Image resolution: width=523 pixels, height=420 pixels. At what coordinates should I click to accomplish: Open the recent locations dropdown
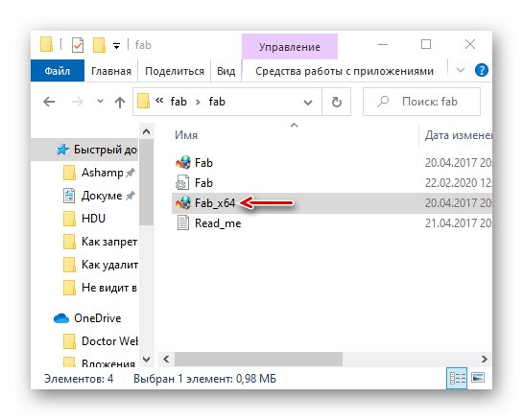(x=100, y=101)
